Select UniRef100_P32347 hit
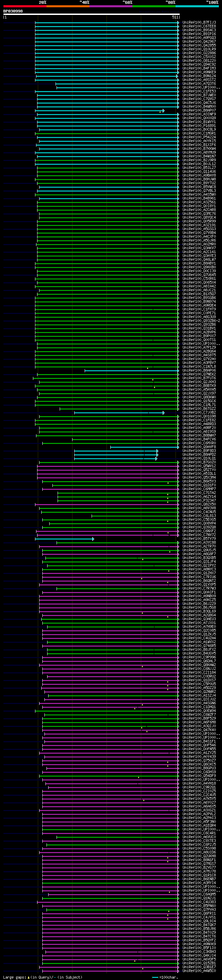 point(199,500)
